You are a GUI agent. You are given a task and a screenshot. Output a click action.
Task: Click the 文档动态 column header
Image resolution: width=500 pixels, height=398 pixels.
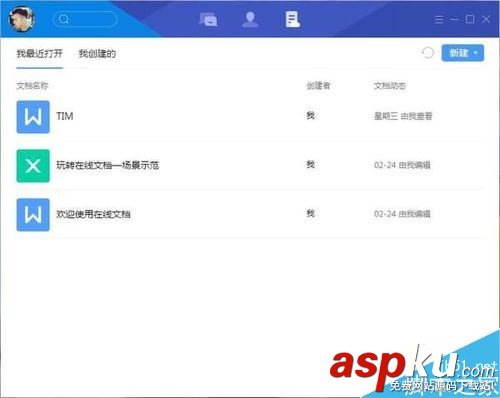tap(390, 86)
